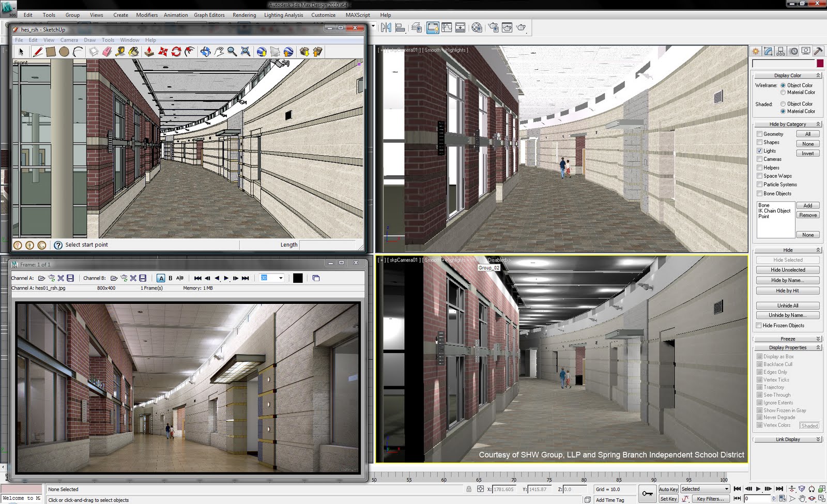
Task: Click the red object color swatch
Action: [820, 64]
